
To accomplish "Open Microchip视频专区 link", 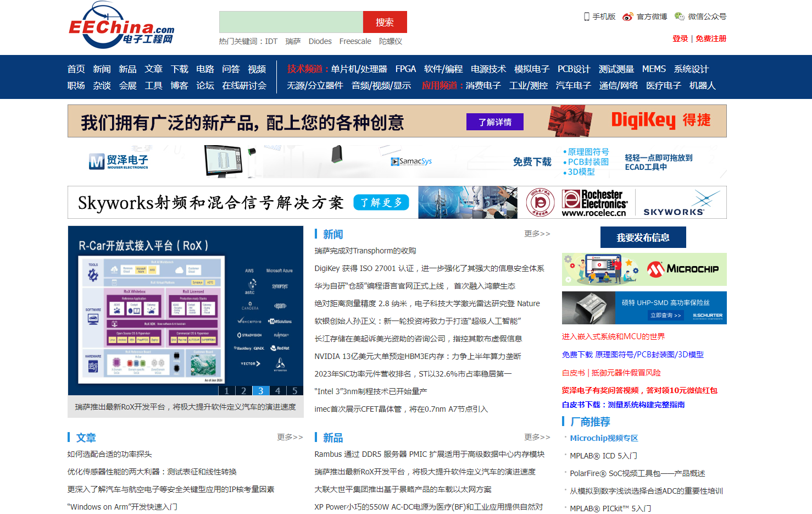I will [604, 438].
